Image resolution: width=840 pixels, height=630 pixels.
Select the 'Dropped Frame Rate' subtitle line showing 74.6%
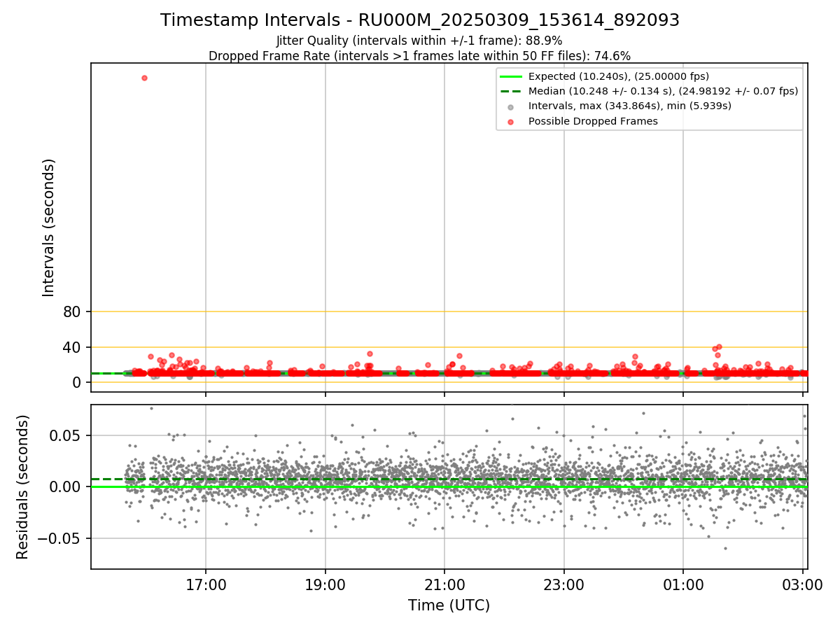tap(419, 56)
